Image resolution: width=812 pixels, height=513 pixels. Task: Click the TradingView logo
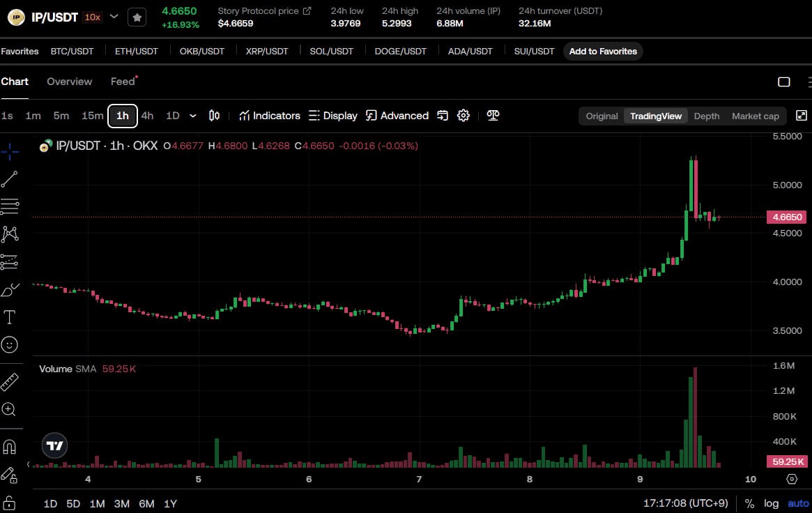54,445
